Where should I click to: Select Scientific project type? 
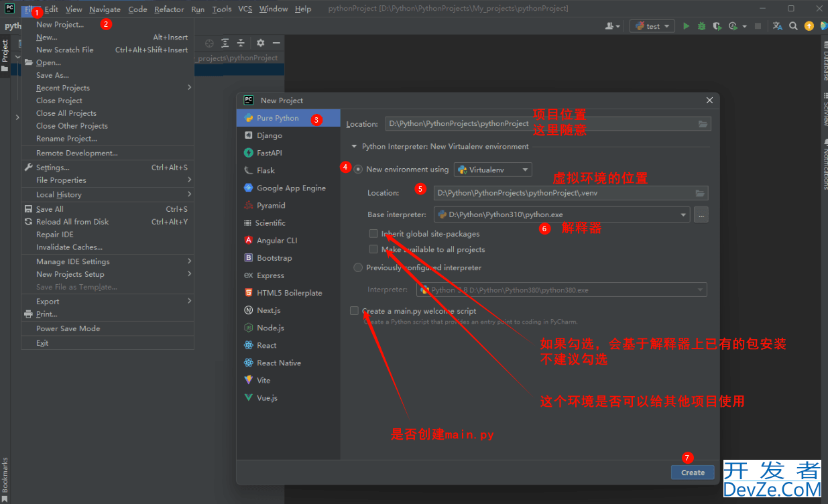[x=288, y=223]
